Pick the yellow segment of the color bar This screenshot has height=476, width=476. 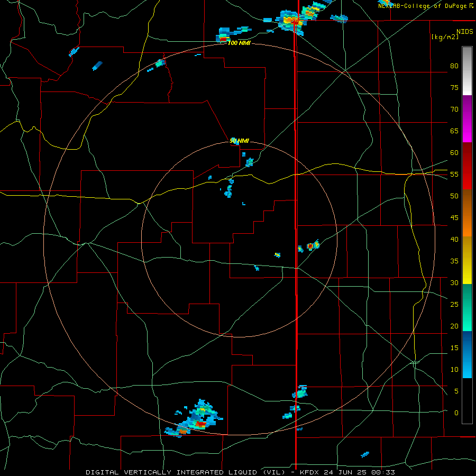click(x=467, y=260)
